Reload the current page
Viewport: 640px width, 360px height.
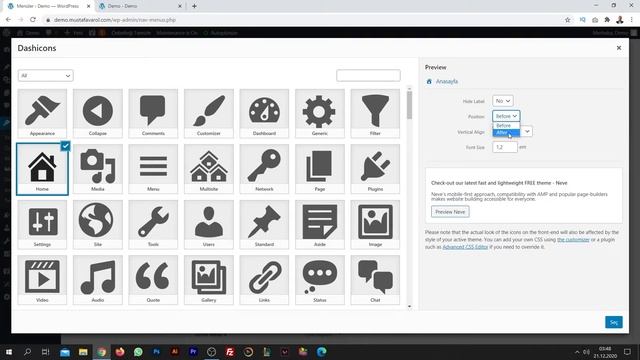click(x=33, y=20)
